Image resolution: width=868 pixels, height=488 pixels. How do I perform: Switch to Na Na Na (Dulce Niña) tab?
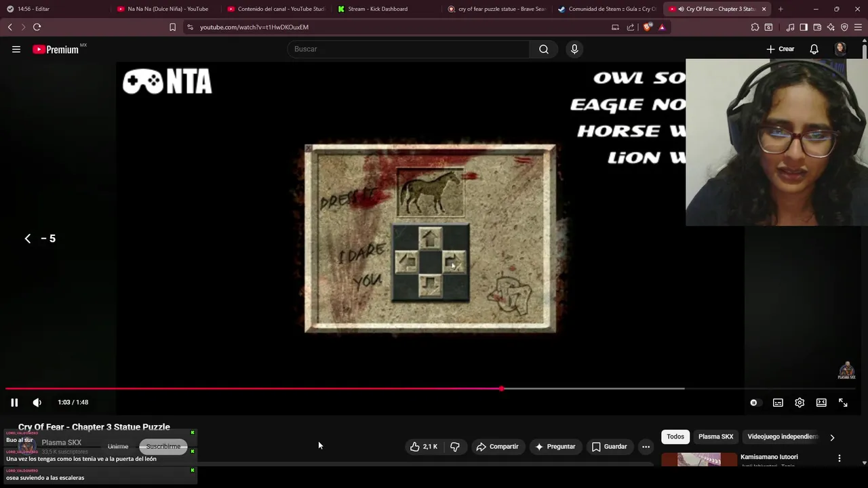[163, 9]
